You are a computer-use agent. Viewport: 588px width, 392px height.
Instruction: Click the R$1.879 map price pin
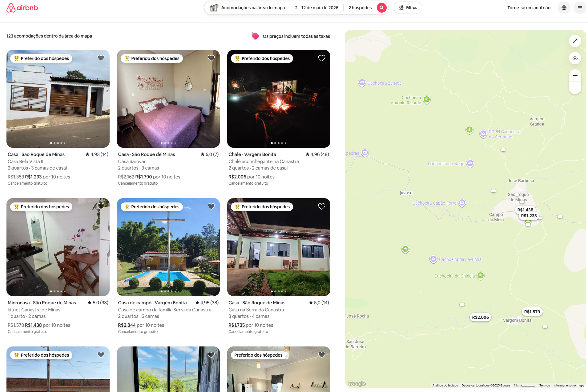click(x=532, y=312)
